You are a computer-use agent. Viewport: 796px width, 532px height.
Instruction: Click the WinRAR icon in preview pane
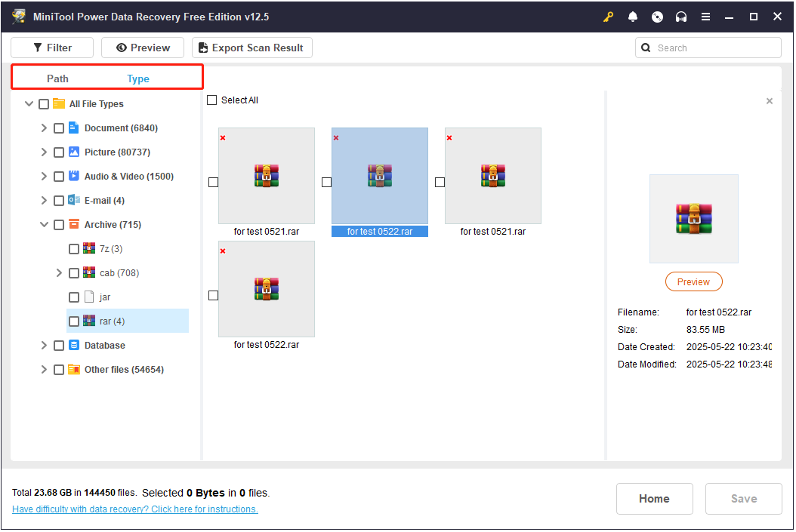tap(693, 219)
